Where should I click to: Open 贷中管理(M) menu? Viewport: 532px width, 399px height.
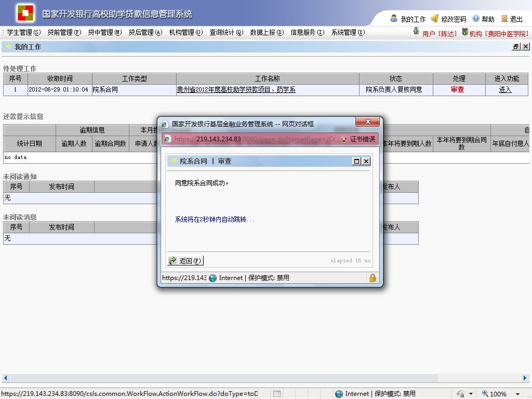click(x=105, y=32)
